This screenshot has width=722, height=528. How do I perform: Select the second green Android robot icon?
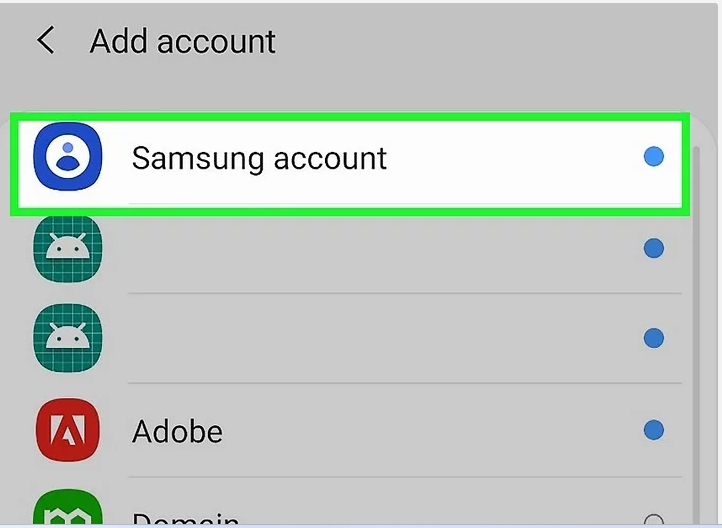coord(68,338)
